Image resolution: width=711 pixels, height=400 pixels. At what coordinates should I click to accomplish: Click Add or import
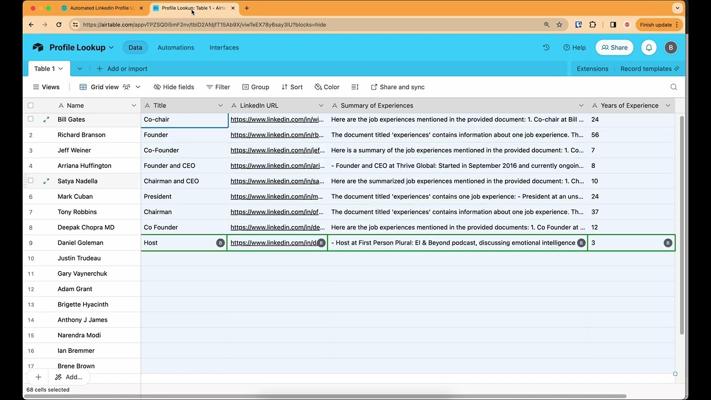click(x=122, y=68)
